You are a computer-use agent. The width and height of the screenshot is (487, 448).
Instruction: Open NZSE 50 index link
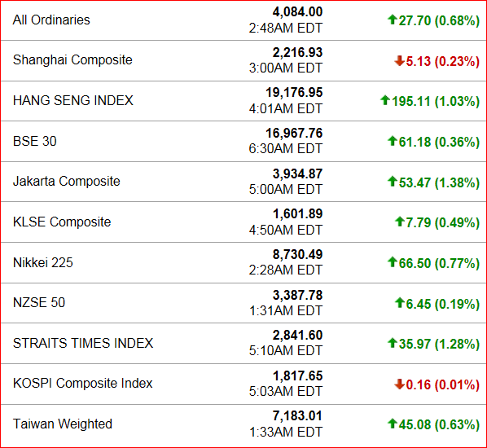tap(39, 302)
